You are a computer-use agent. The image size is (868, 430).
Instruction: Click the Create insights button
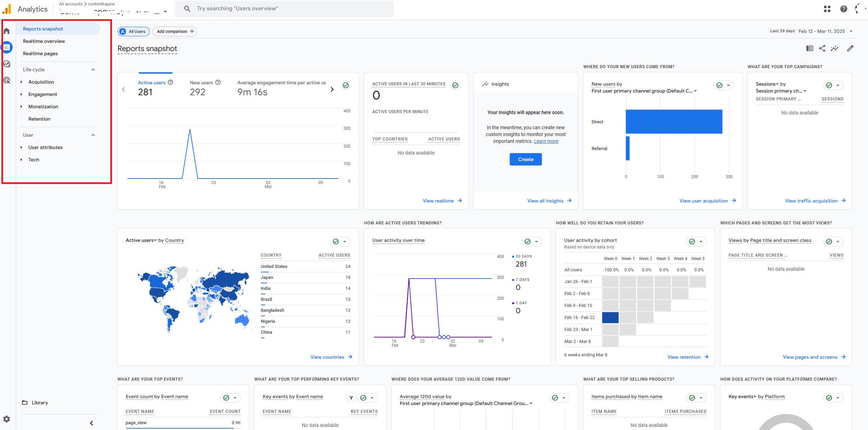pos(526,159)
